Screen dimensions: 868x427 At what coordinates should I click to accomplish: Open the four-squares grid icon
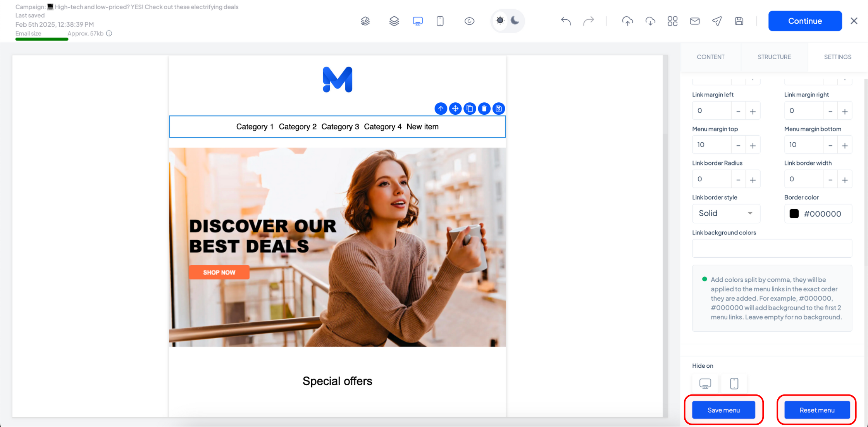coord(673,21)
